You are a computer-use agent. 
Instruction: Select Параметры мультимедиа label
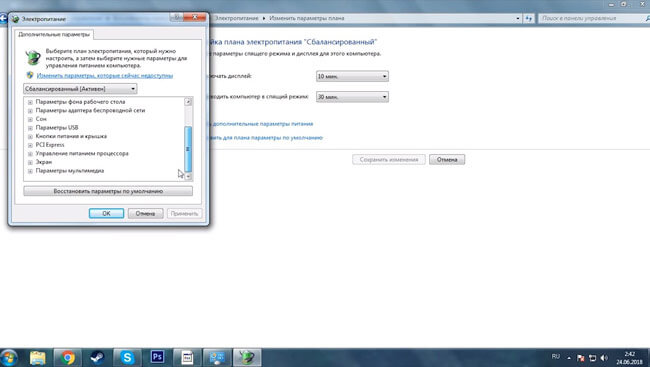pyautogui.click(x=70, y=171)
